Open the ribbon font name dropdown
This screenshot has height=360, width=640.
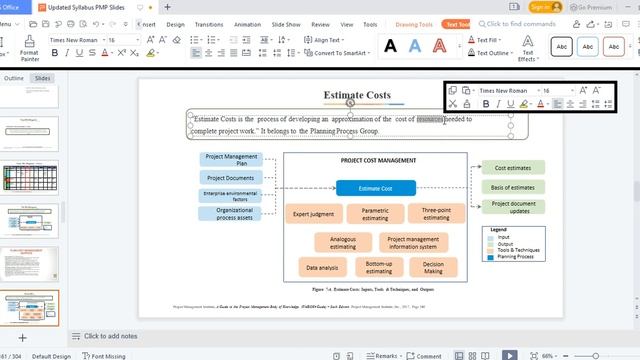click(x=104, y=40)
